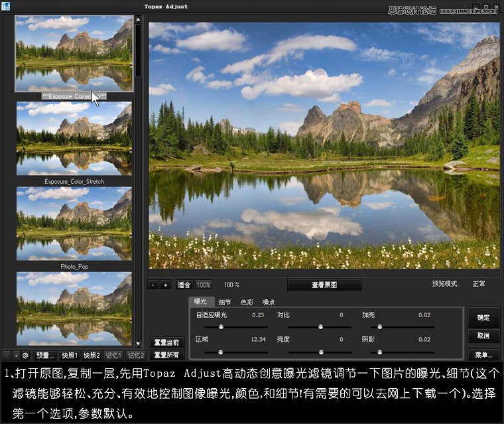Image resolution: width=504 pixels, height=424 pixels.
Task: Click 重置当前 reset current button
Action: tap(166, 342)
